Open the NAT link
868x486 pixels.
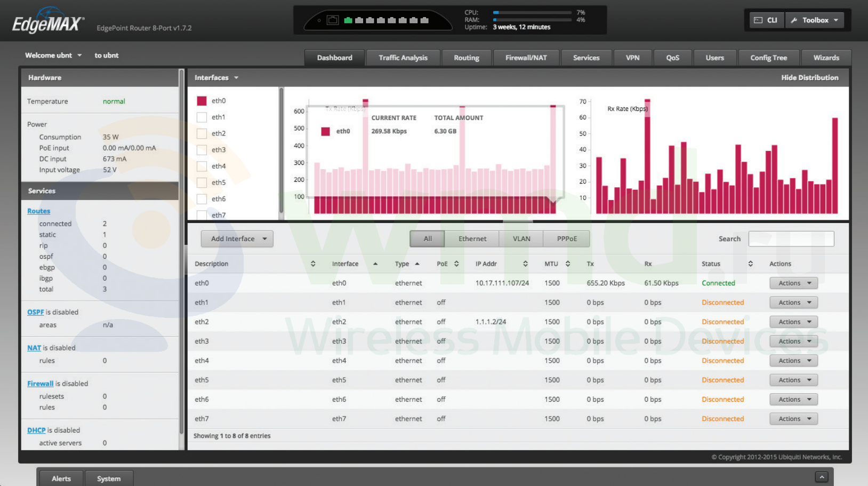(x=34, y=348)
